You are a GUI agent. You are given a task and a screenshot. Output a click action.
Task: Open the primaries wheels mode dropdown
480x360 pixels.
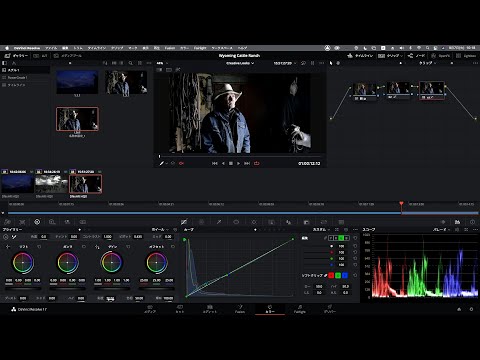(x=160, y=230)
